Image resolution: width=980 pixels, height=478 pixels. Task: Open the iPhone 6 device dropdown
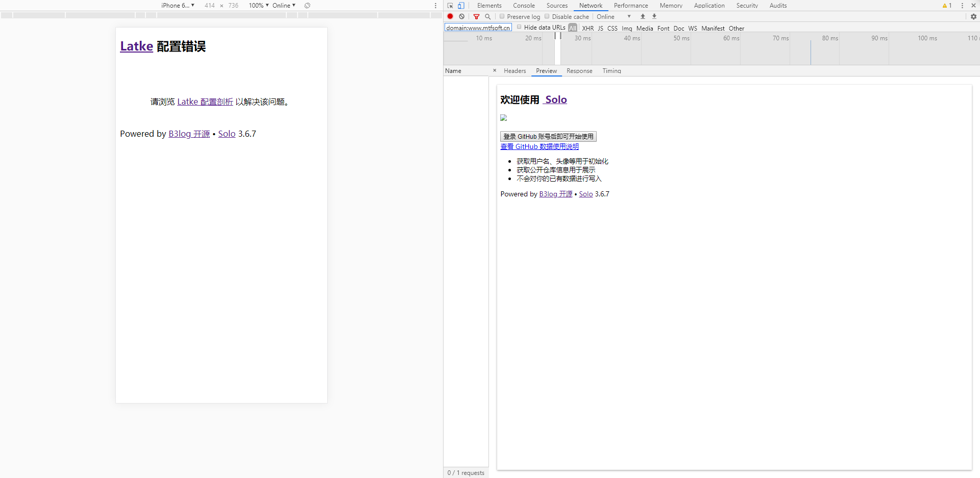click(178, 6)
